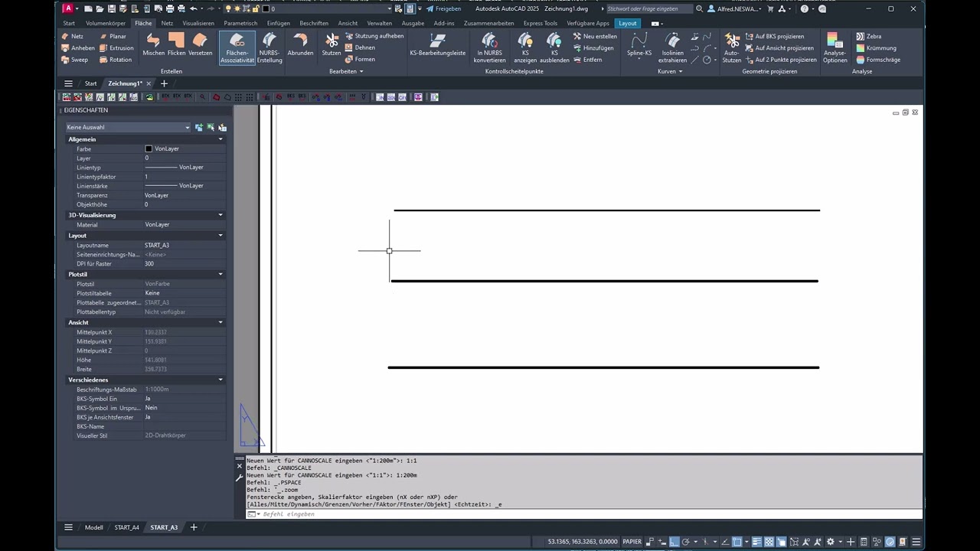Select the Dehnen extend tool

360,47
